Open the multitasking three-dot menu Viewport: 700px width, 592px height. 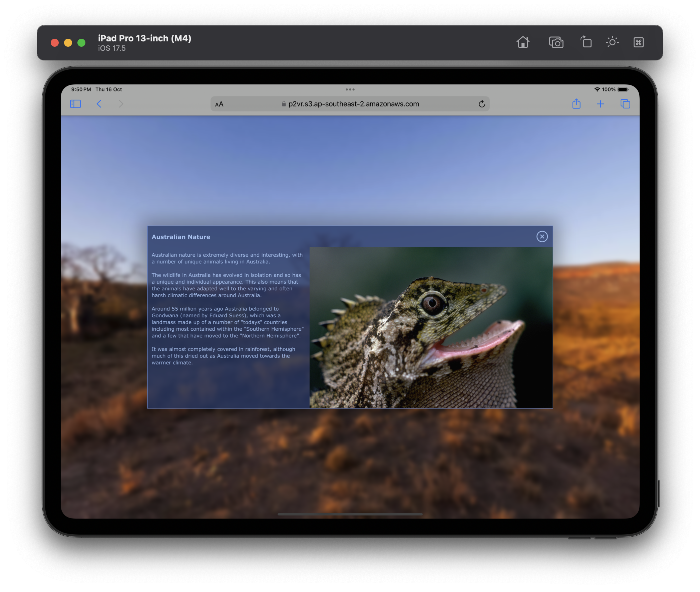[350, 90]
